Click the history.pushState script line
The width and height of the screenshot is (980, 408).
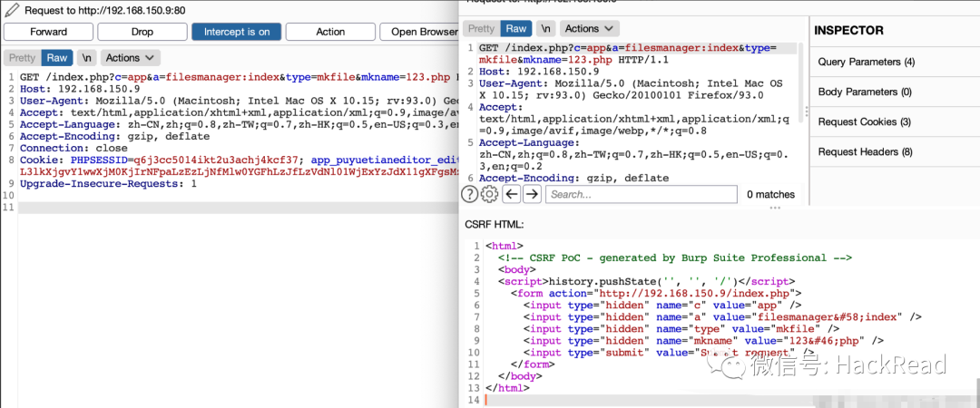(646, 281)
